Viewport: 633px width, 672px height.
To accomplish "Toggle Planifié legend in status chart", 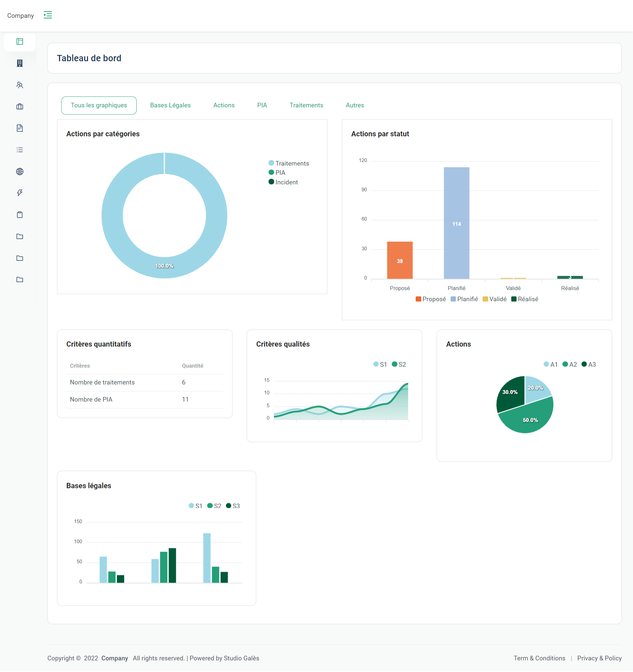I will [464, 299].
